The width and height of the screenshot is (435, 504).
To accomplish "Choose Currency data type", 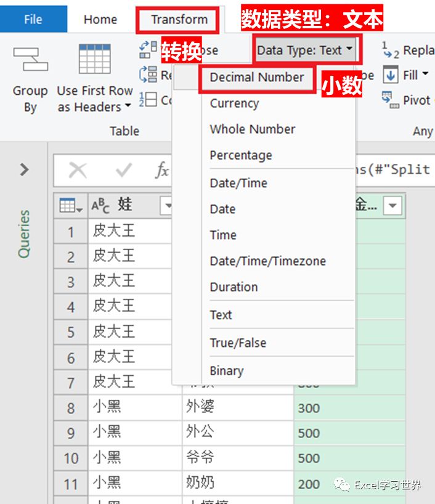I will tap(234, 103).
